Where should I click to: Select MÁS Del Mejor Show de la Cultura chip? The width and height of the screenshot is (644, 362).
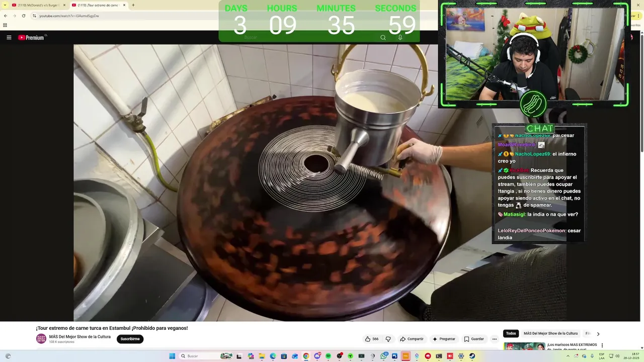(x=550, y=333)
